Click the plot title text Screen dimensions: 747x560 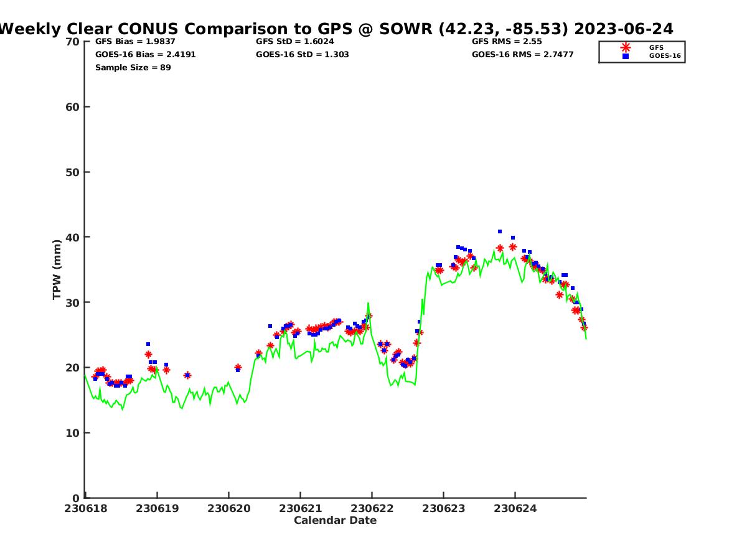point(336,29)
